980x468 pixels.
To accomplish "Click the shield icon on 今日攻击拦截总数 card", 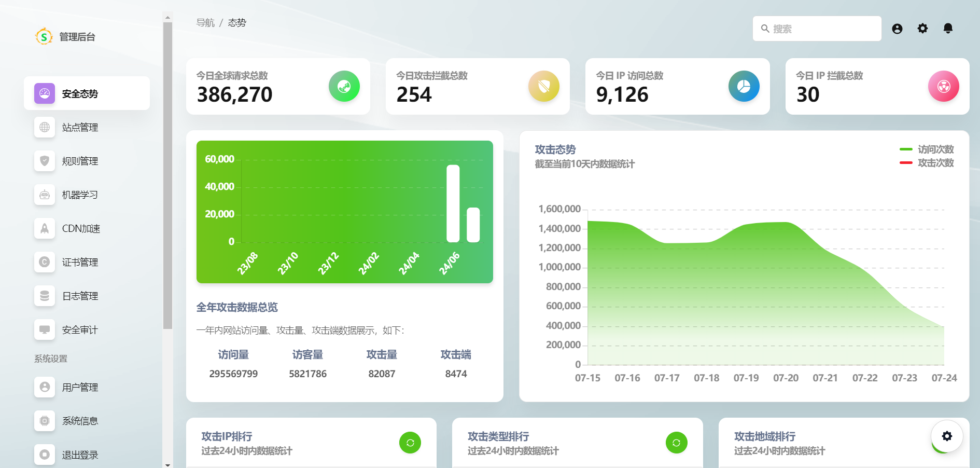I will pos(544,86).
